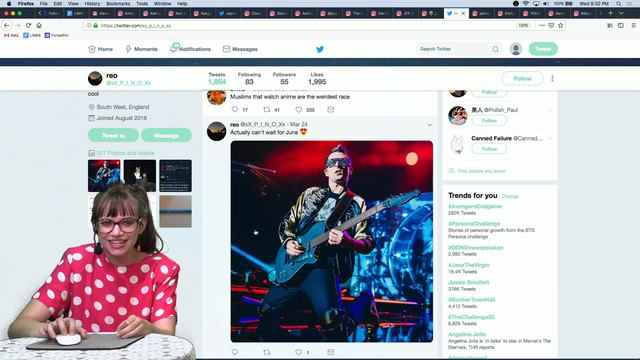This screenshot has width=640, height=360.
Task: Dismiss the Polish_Paul follow suggestion
Action: [x=550, y=110]
